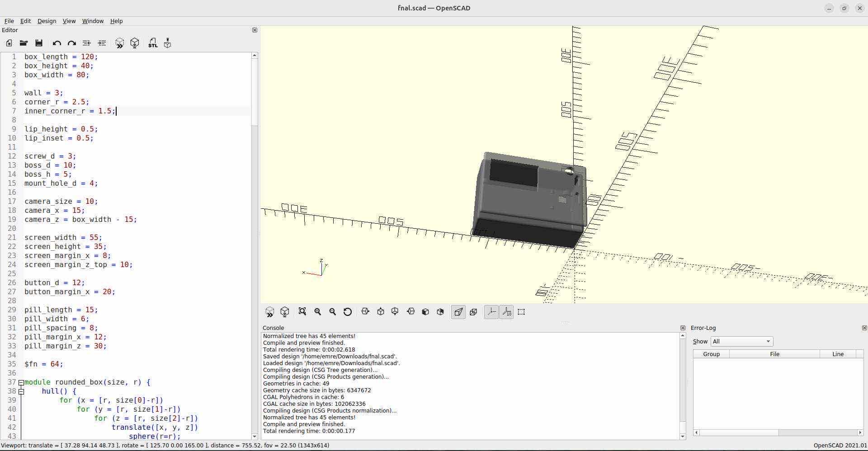The width and height of the screenshot is (868, 451).
Task: Click the editor vertical scrollbar
Action: click(x=255, y=92)
